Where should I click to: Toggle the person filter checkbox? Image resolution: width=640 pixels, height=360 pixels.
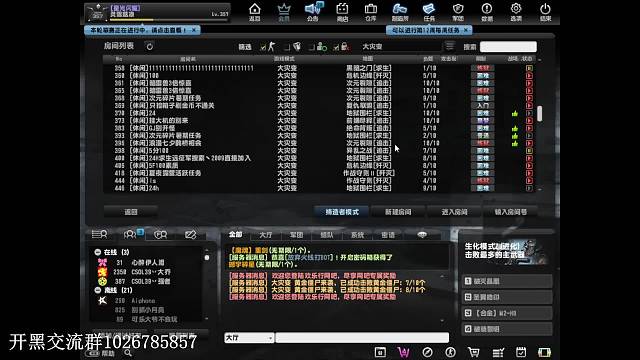point(312,47)
